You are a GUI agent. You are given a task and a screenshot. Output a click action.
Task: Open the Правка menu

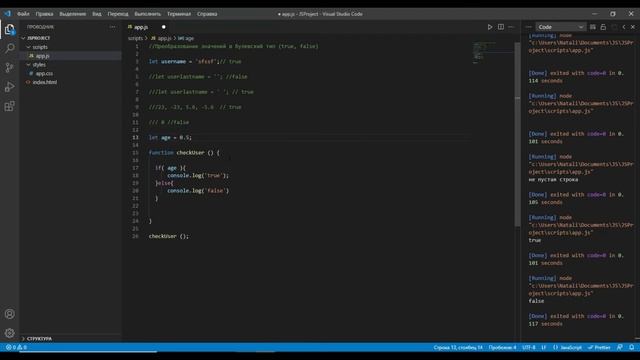[x=44, y=14]
